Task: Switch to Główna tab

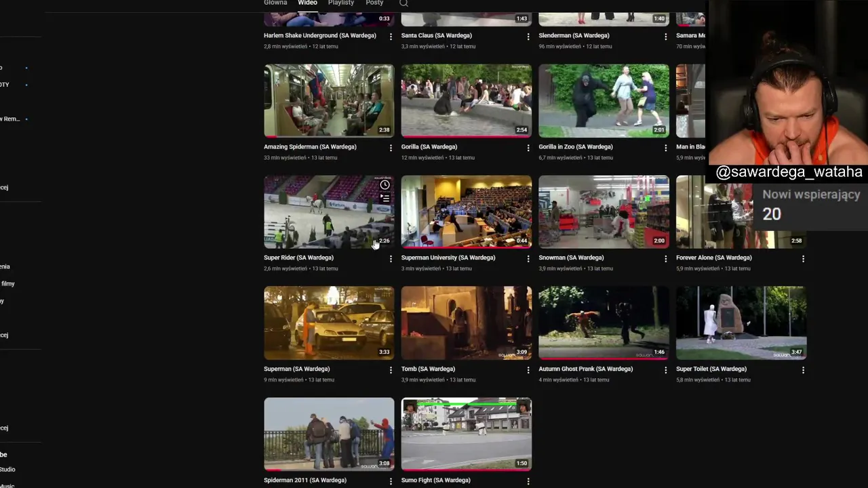Action: pyautogui.click(x=275, y=3)
